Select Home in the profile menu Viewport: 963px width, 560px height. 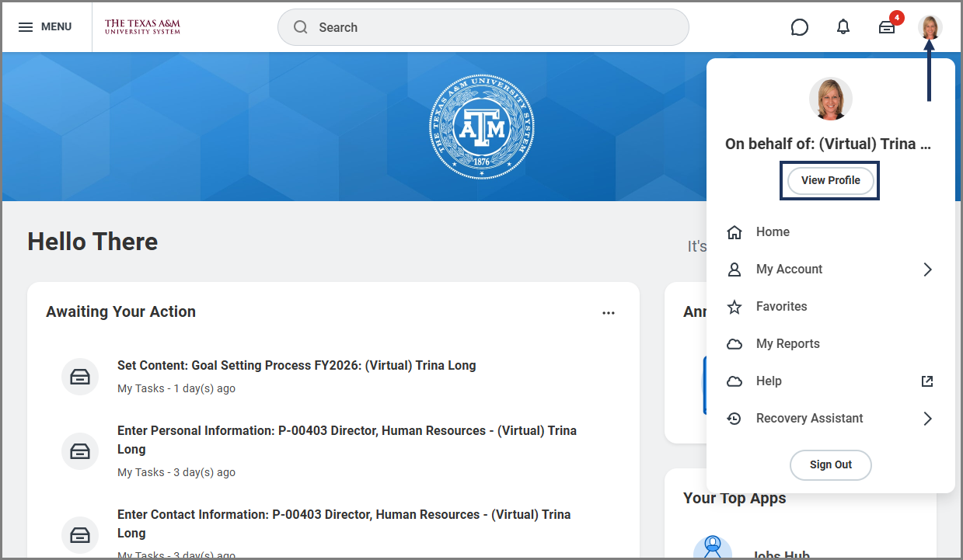(773, 232)
